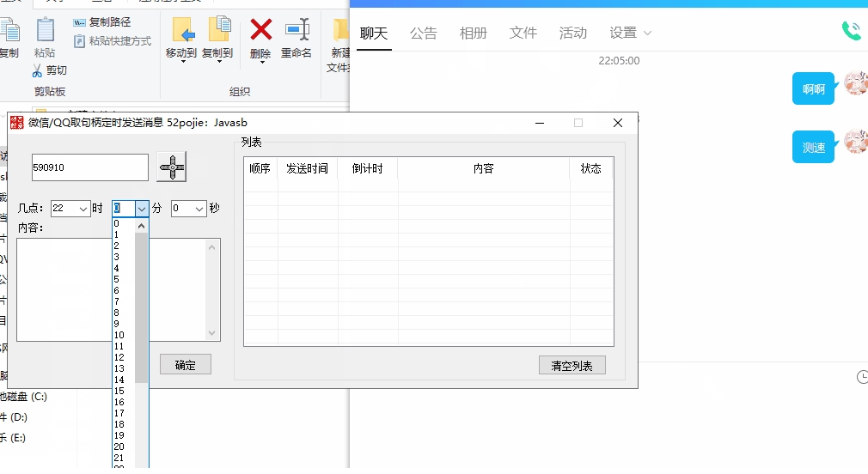Click the Copy to (复制到) icon
The width and height of the screenshot is (868, 474).
click(x=218, y=31)
